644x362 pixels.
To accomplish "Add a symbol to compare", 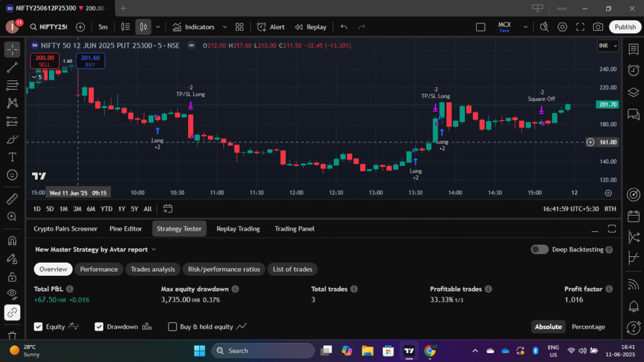I will tap(80, 27).
